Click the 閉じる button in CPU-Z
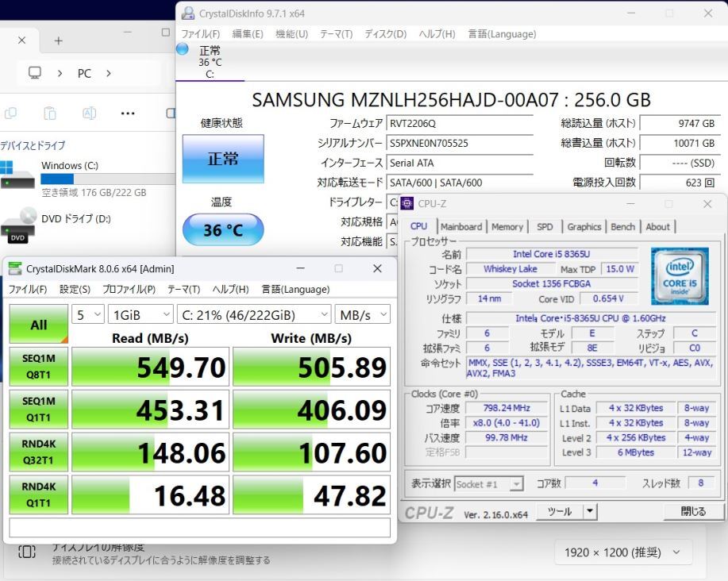Screen dimensions: 728x581 692,512
